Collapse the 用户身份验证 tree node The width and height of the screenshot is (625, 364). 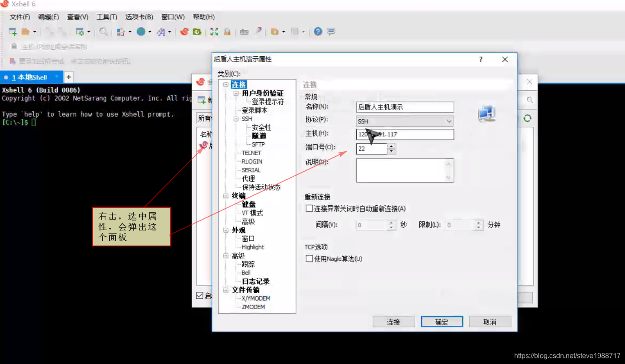(236, 93)
